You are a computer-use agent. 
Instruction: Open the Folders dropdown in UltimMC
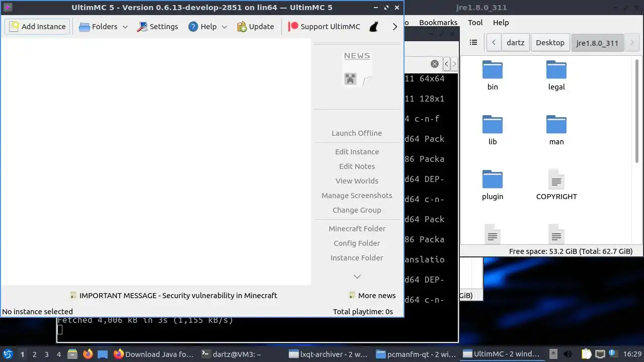pyautogui.click(x=104, y=27)
